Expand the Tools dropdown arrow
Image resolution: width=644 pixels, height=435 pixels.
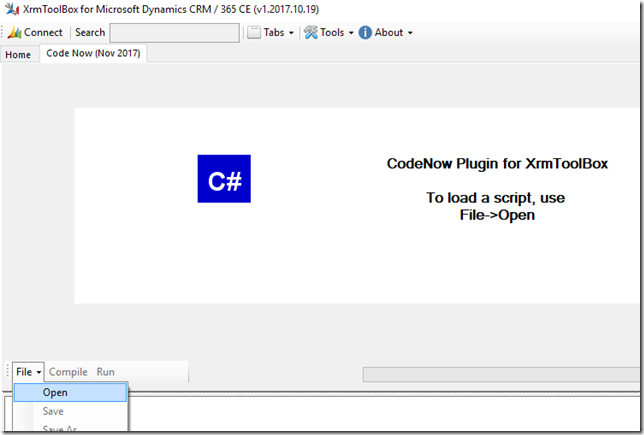coord(351,33)
